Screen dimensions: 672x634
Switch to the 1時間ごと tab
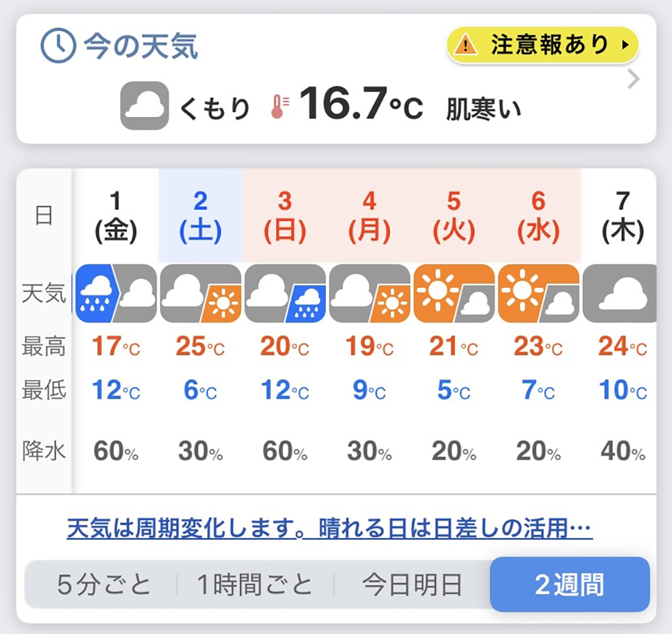point(255,585)
